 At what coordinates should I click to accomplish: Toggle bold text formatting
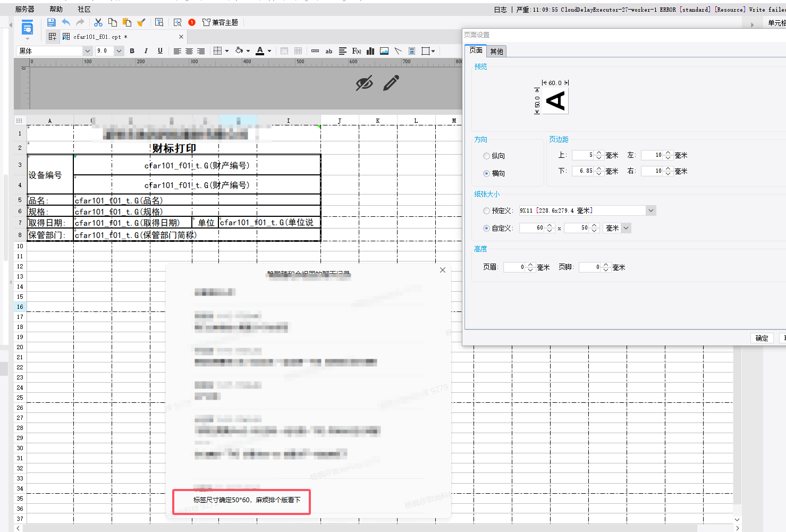pyautogui.click(x=132, y=51)
